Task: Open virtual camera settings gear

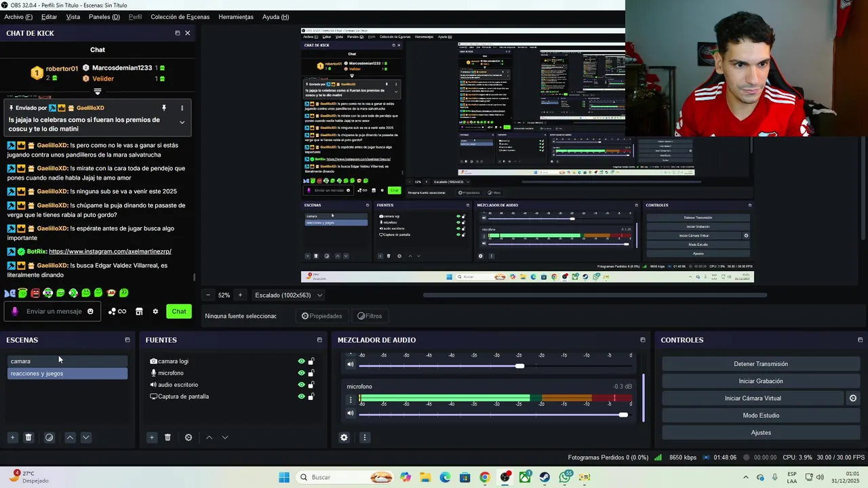Action: click(x=853, y=399)
